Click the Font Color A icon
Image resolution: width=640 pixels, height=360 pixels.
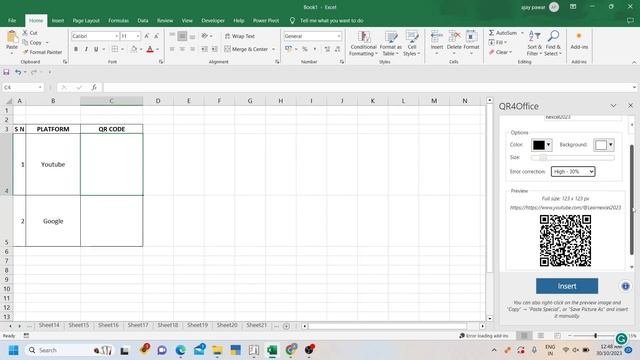(x=150, y=49)
